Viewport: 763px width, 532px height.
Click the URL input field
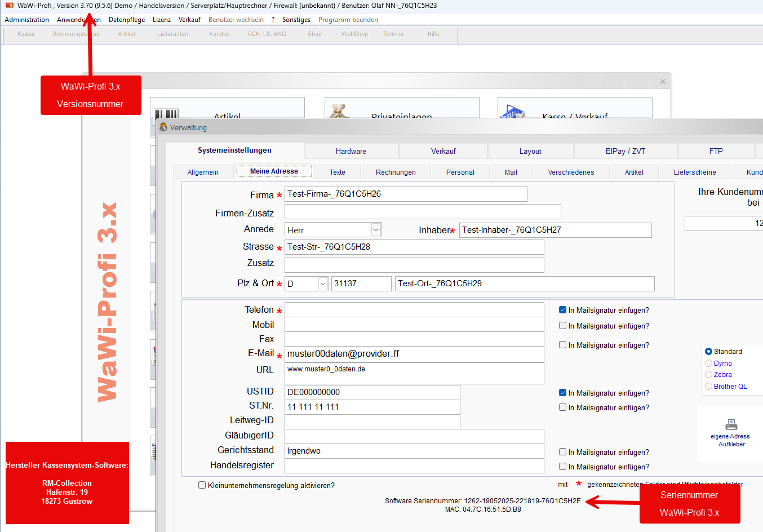(414, 373)
